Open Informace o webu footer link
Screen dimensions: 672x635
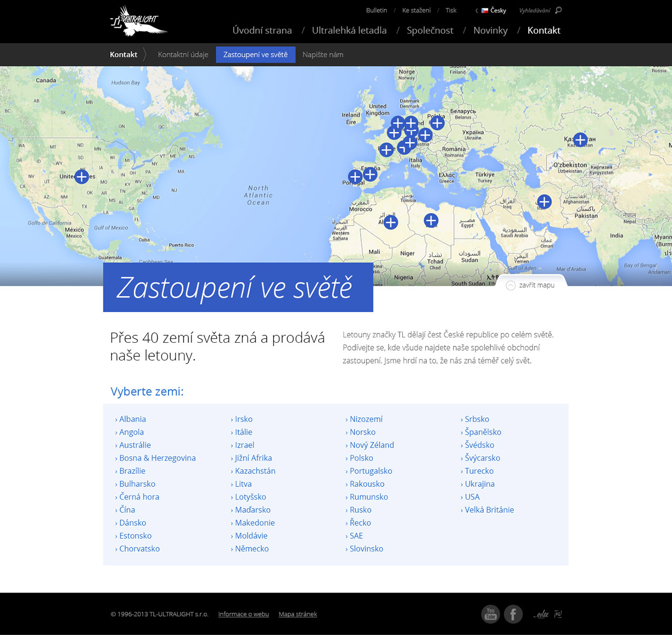tap(244, 614)
